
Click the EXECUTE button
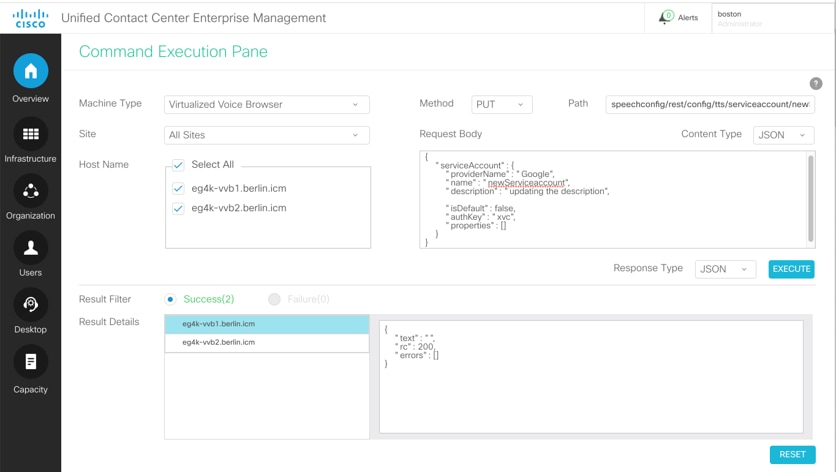click(791, 269)
